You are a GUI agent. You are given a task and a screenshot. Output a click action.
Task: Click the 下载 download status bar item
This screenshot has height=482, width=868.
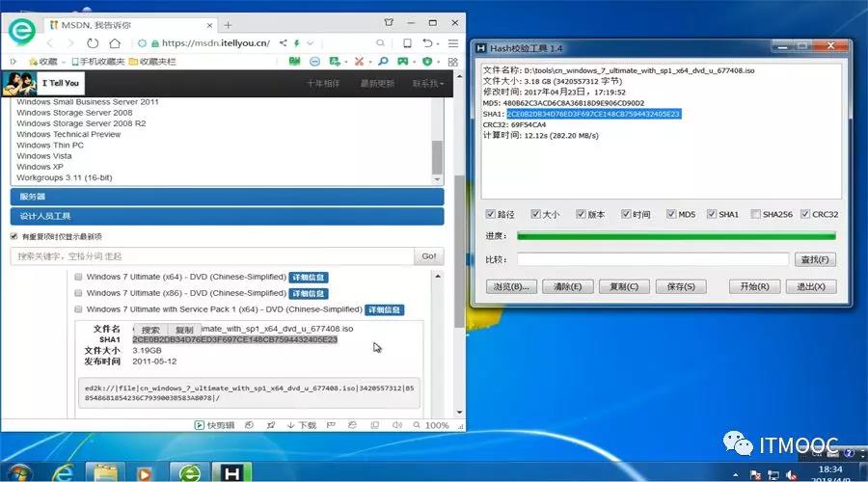302,425
